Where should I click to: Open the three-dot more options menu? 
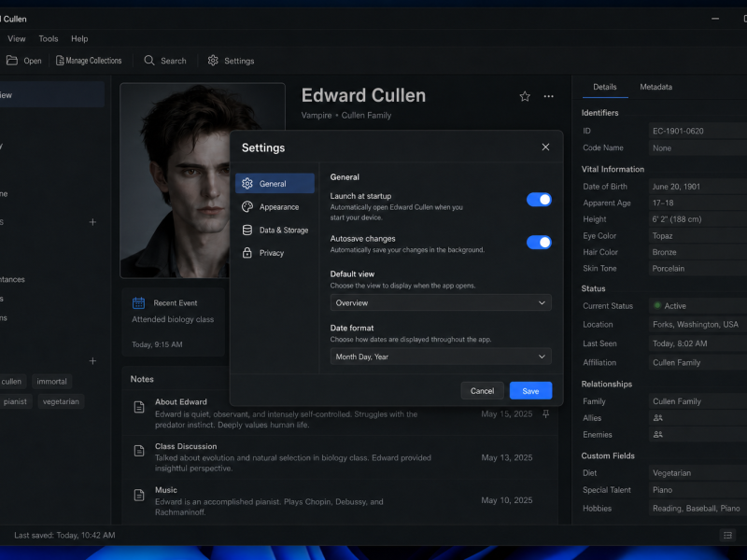[549, 96]
